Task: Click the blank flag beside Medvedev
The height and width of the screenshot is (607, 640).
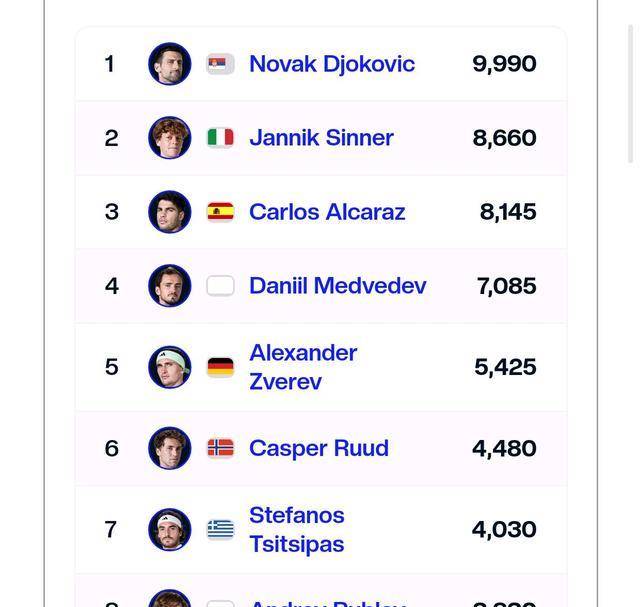Action: pos(220,286)
